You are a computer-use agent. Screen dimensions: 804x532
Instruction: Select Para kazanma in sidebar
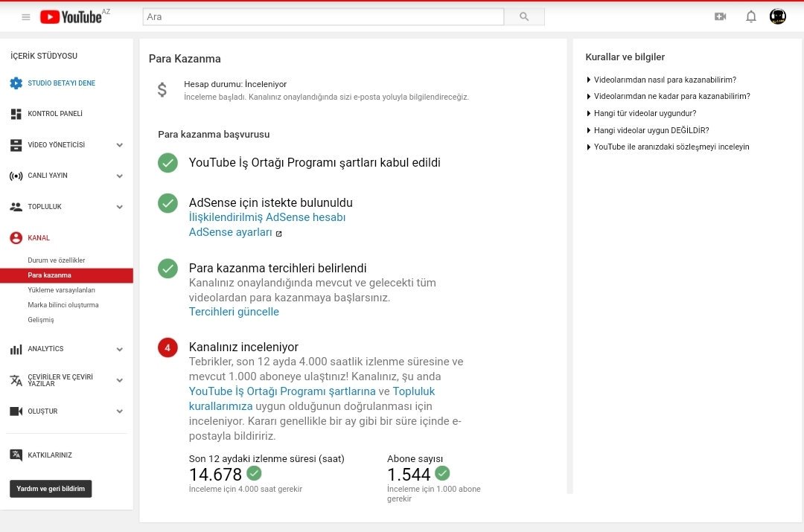coord(67,275)
